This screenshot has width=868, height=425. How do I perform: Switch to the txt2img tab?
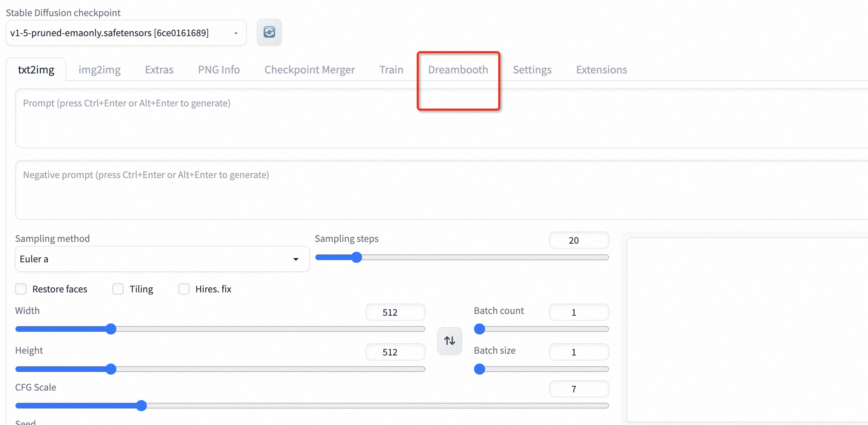pyautogui.click(x=36, y=70)
